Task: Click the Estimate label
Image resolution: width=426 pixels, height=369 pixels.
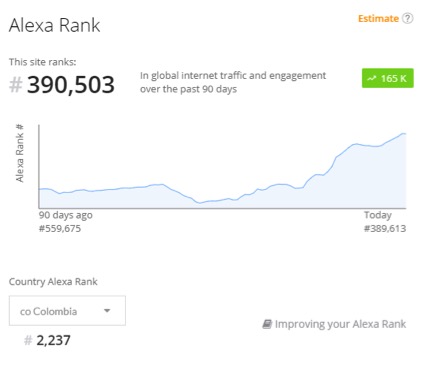Action: point(378,18)
